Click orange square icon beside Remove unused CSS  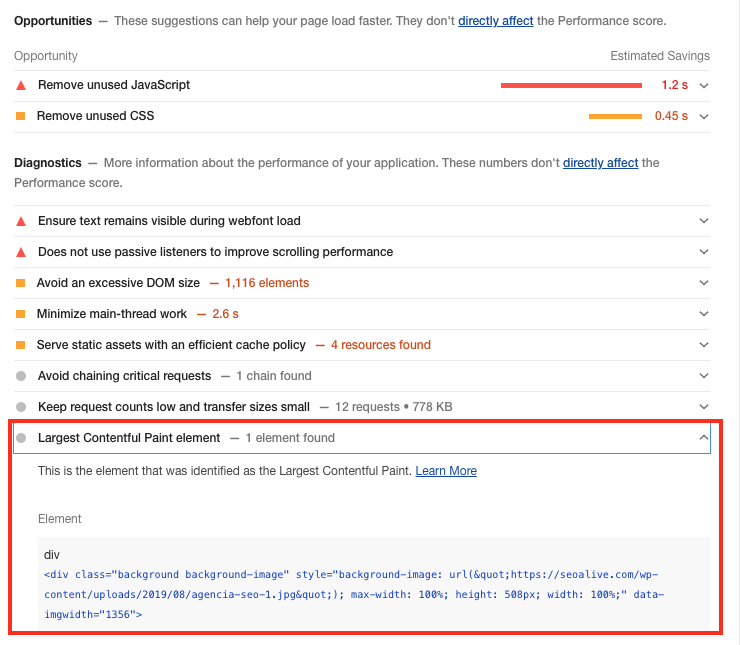[21, 116]
